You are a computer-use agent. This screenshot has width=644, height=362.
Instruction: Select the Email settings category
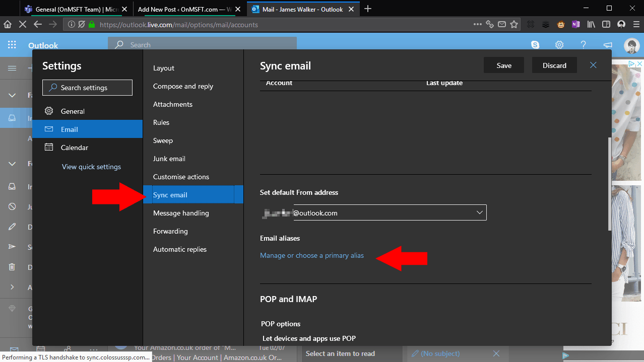tap(88, 129)
